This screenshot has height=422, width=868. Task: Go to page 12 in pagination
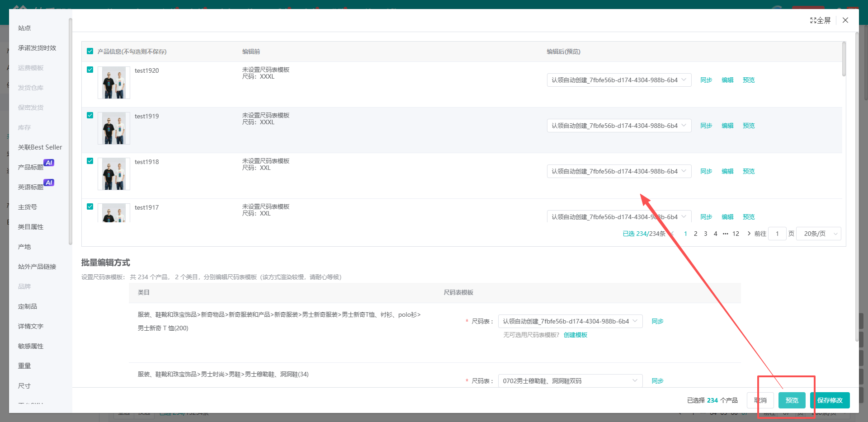(736, 234)
